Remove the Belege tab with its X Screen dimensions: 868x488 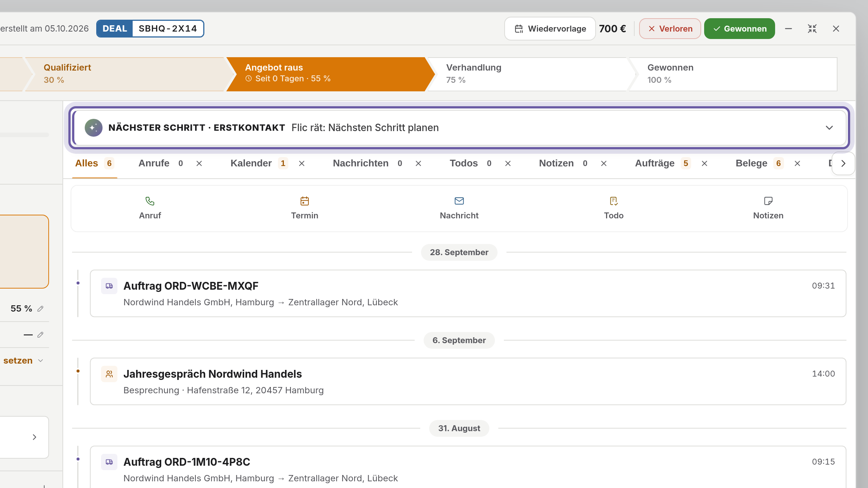pyautogui.click(x=797, y=163)
